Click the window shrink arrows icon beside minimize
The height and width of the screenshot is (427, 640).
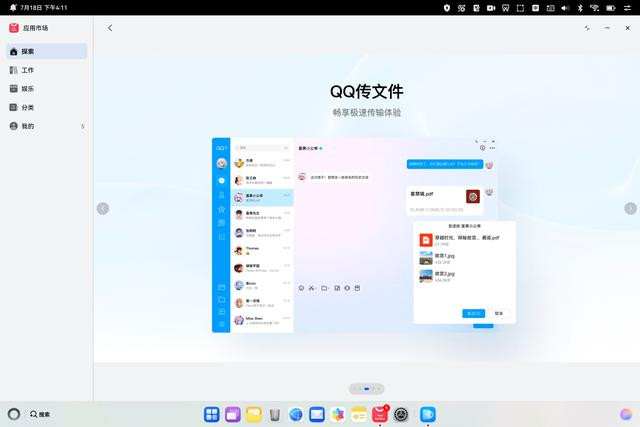pos(587,28)
